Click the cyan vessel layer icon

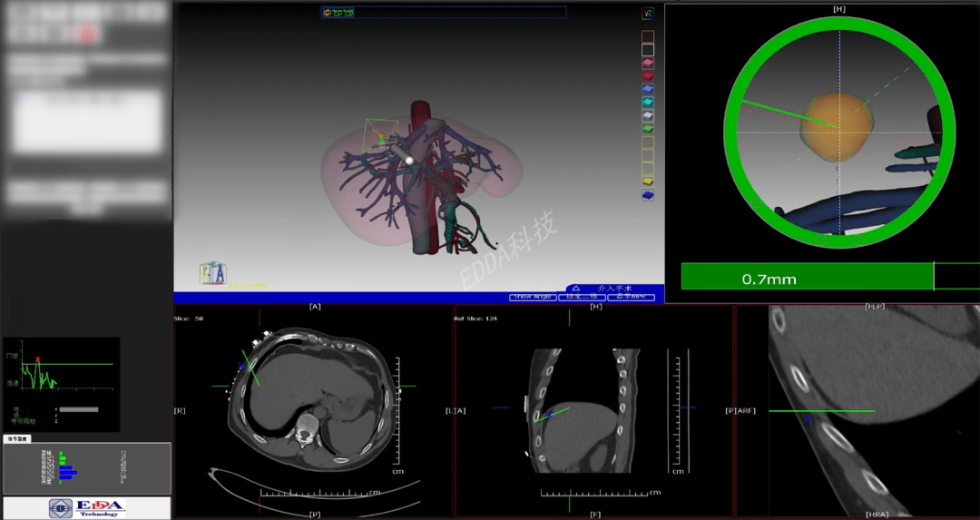click(x=648, y=103)
